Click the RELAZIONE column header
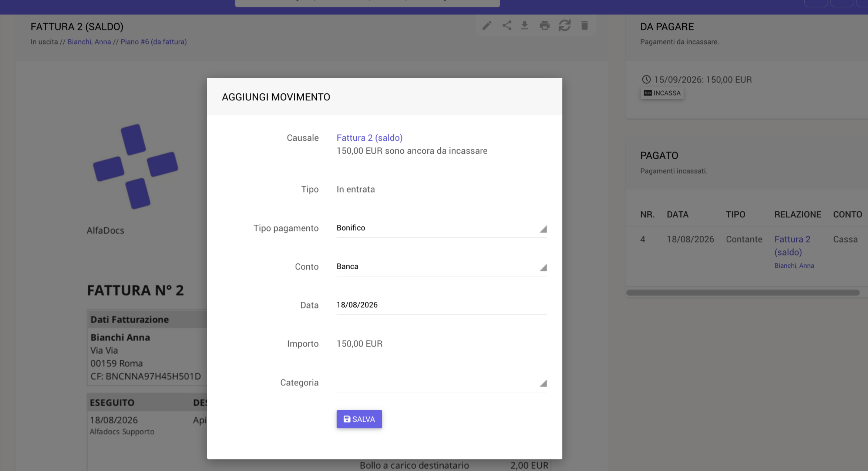This screenshot has width=868, height=471. click(x=798, y=215)
